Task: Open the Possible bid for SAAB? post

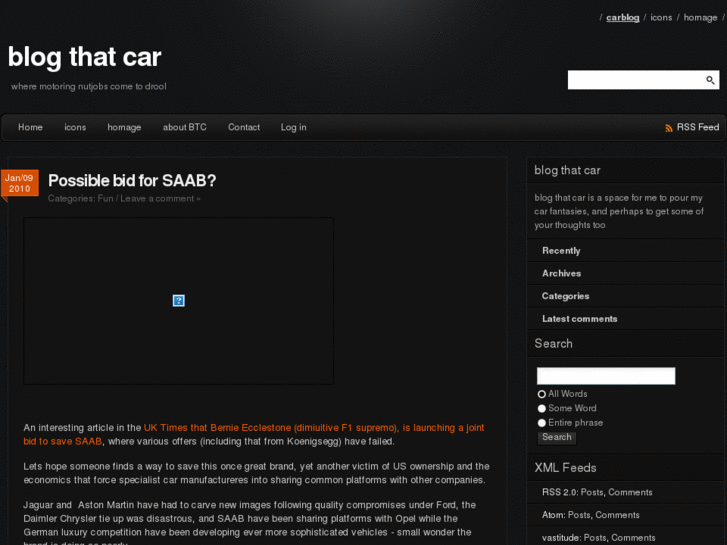Action: pyautogui.click(x=132, y=180)
